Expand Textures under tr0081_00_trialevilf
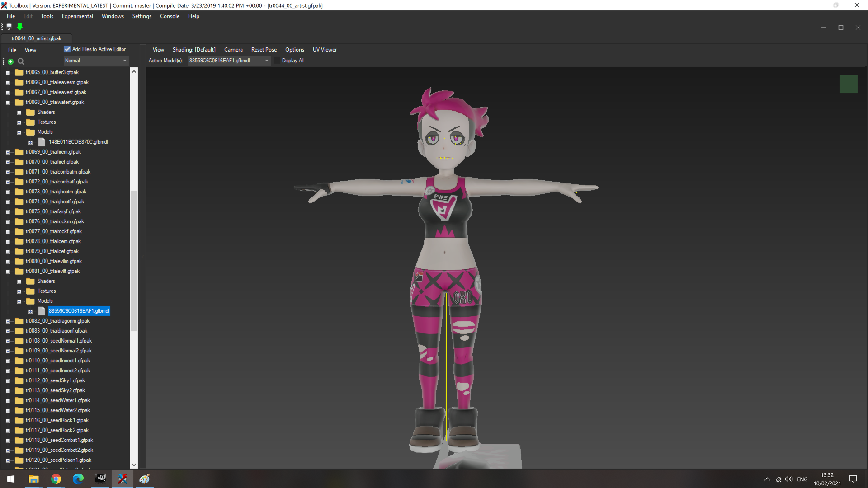Image resolution: width=868 pixels, height=488 pixels. [x=19, y=291]
